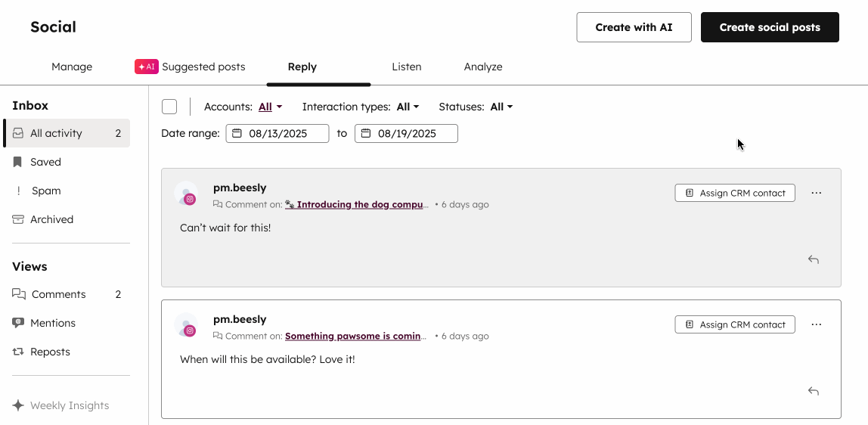Click the start date field 08/13/2025
868x425 pixels.
277,133
